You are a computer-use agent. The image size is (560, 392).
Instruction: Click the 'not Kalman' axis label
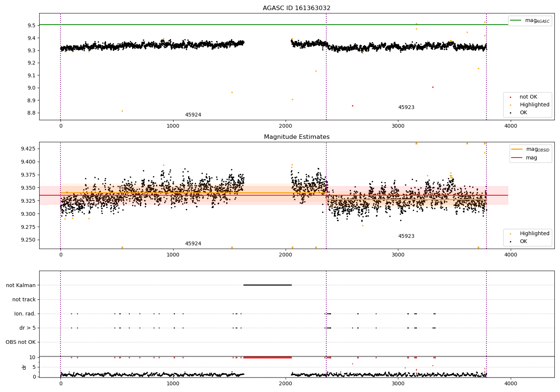21,285
